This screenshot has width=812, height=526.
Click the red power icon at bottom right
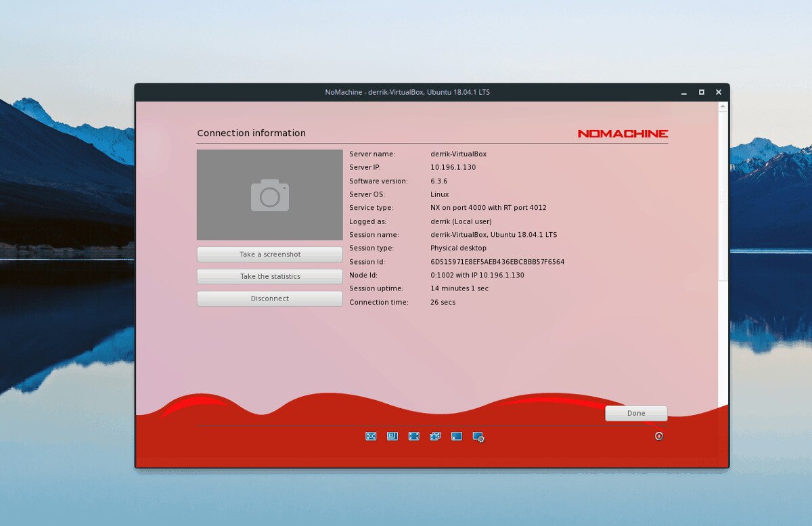659,437
